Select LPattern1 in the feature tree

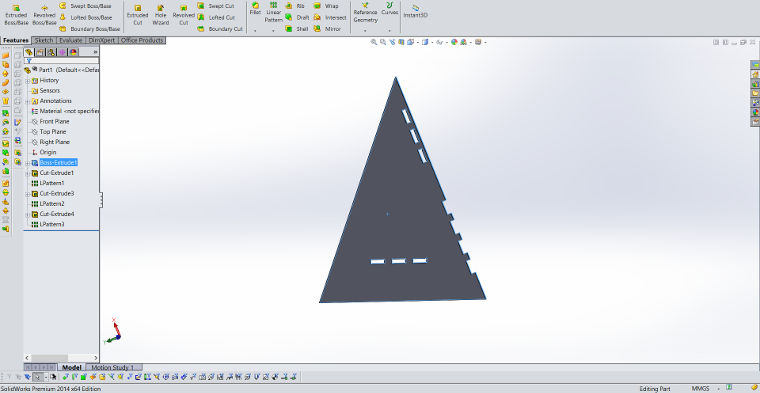pyautogui.click(x=48, y=183)
